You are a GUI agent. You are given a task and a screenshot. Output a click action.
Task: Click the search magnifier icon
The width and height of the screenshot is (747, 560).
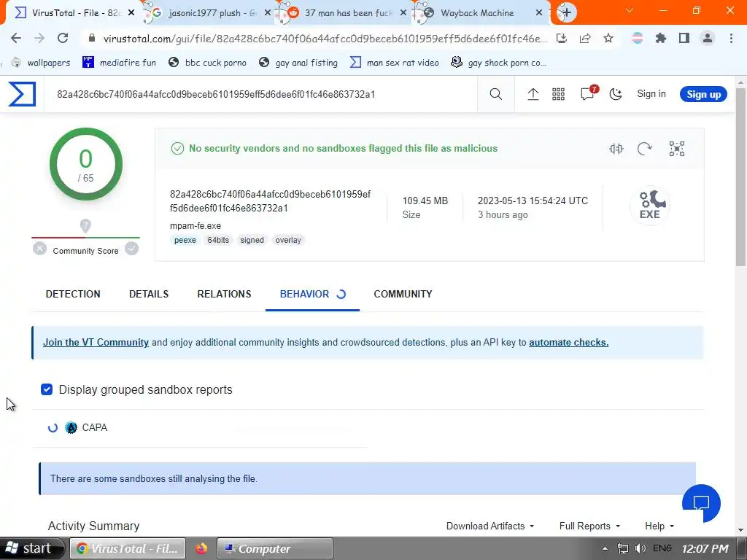tap(495, 94)
